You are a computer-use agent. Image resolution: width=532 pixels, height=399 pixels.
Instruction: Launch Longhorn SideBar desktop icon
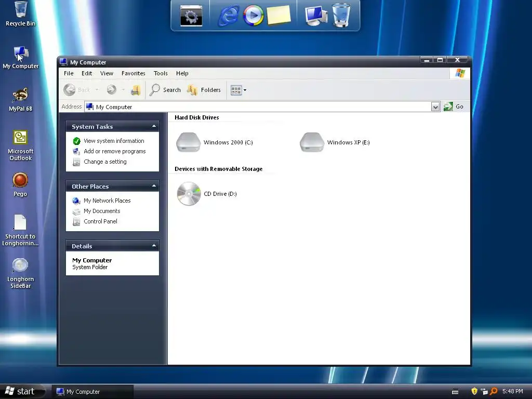point(20,273)
